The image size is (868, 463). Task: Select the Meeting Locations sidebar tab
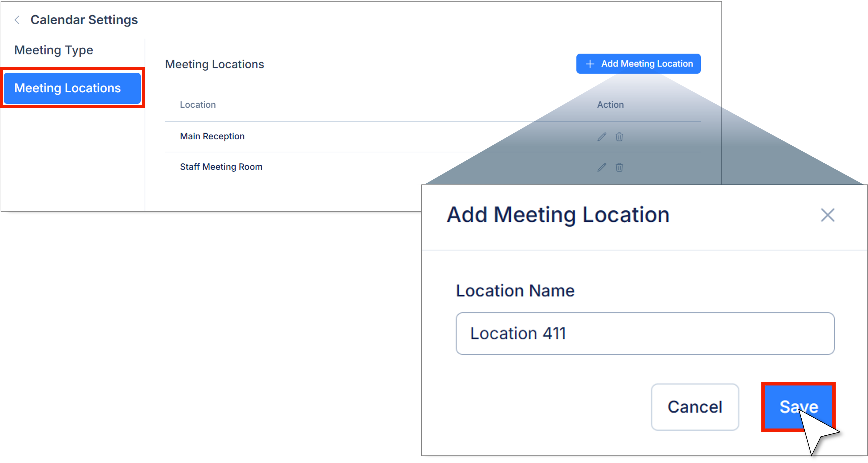(x=72, y=88)
